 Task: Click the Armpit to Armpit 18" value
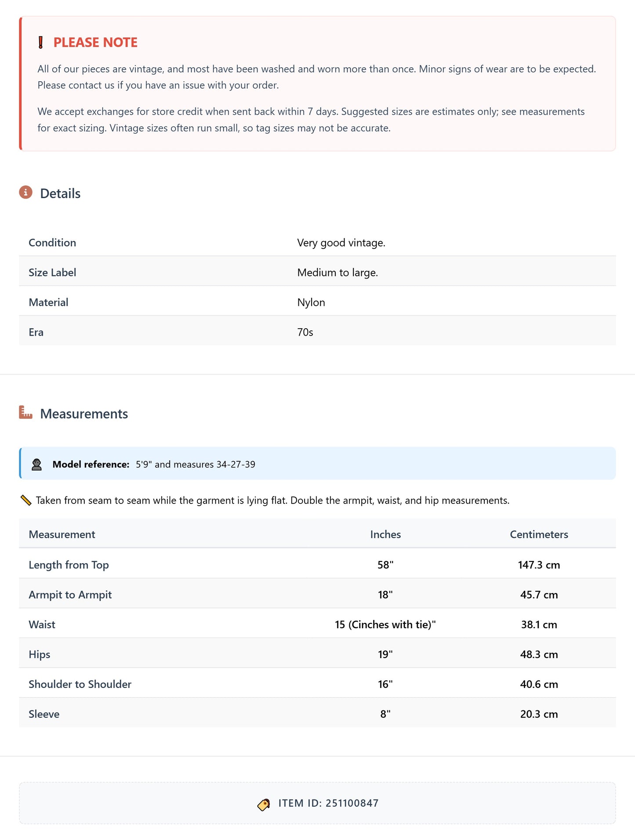385,595
